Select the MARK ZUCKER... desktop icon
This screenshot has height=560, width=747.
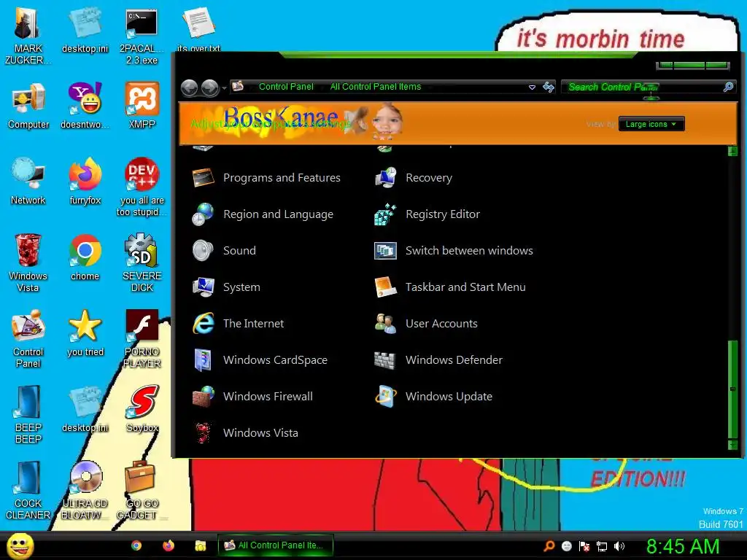click(28, 37)
